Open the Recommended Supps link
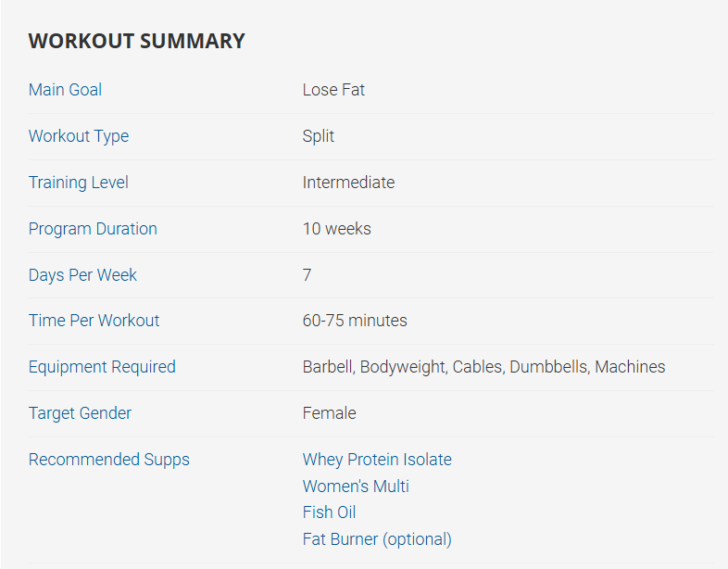 click(108, 460)
